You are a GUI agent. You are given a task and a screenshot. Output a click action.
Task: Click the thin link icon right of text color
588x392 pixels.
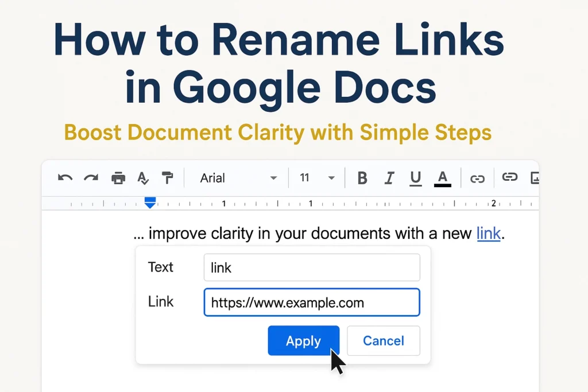tap(477, 179)
